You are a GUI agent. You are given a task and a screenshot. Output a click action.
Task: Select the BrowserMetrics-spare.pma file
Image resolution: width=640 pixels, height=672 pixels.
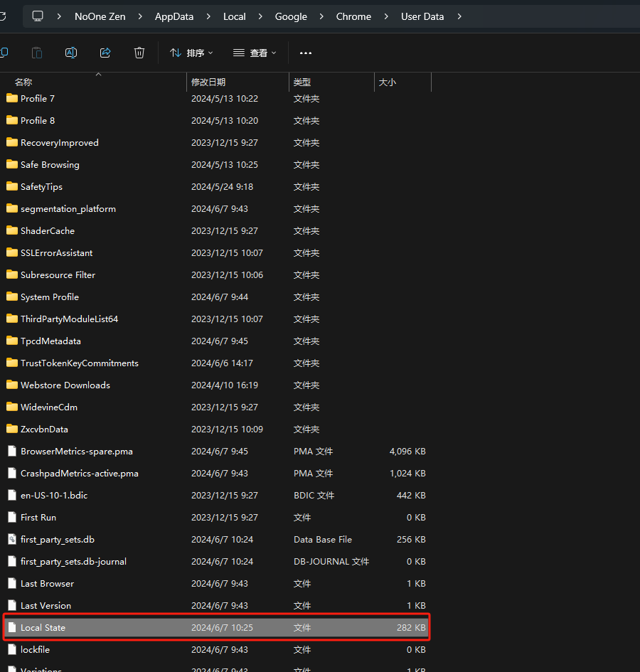(x=76, y=452)
